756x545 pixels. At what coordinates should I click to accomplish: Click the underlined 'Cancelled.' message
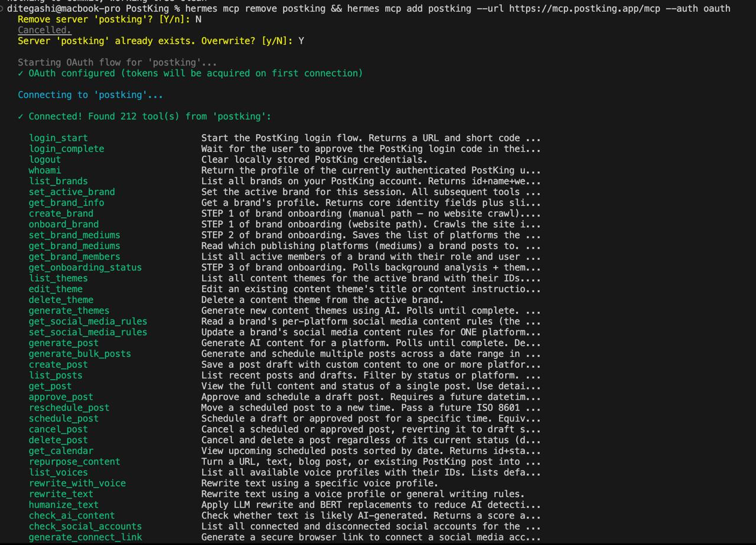(44, 30)
